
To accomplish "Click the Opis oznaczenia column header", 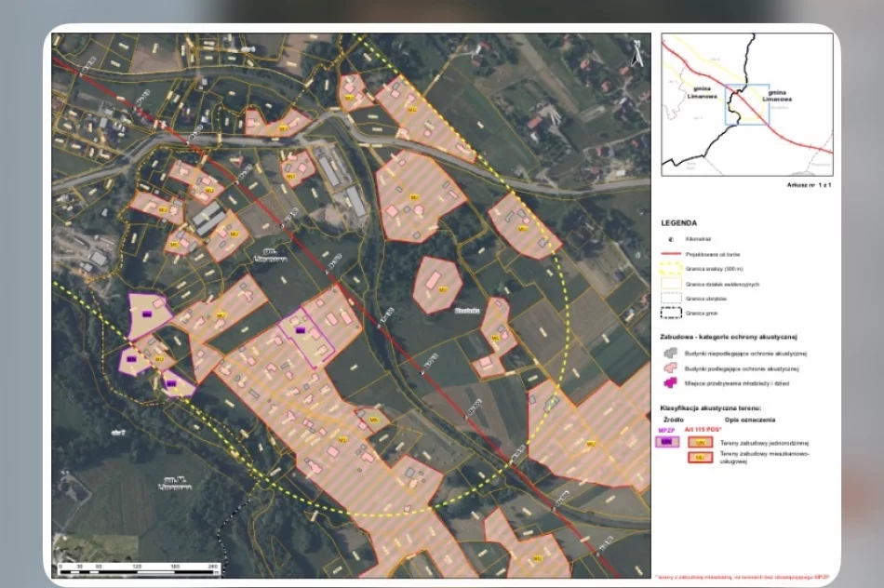I will coord(750,420).
